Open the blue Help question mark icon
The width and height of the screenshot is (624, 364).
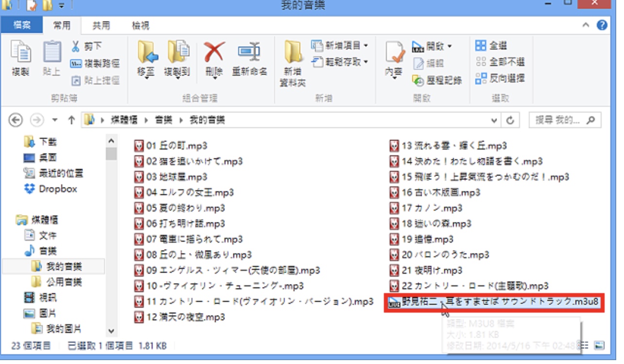[602, 25]
